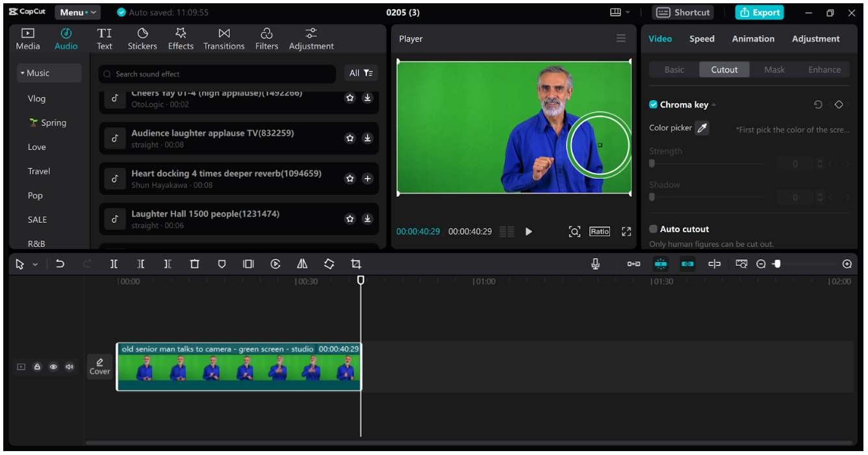
Task: Click the mirror flip icon
Action: 302,264
